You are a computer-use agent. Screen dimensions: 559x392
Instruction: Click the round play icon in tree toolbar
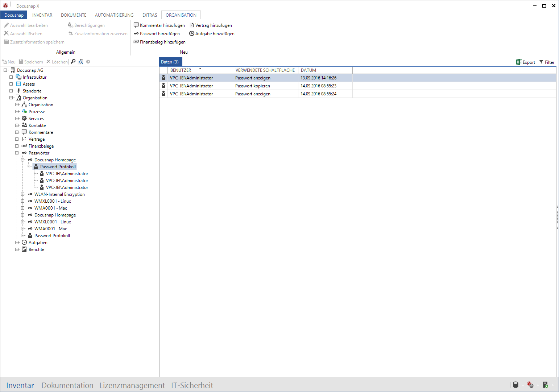pyautogui.click(x=88, y=62)
